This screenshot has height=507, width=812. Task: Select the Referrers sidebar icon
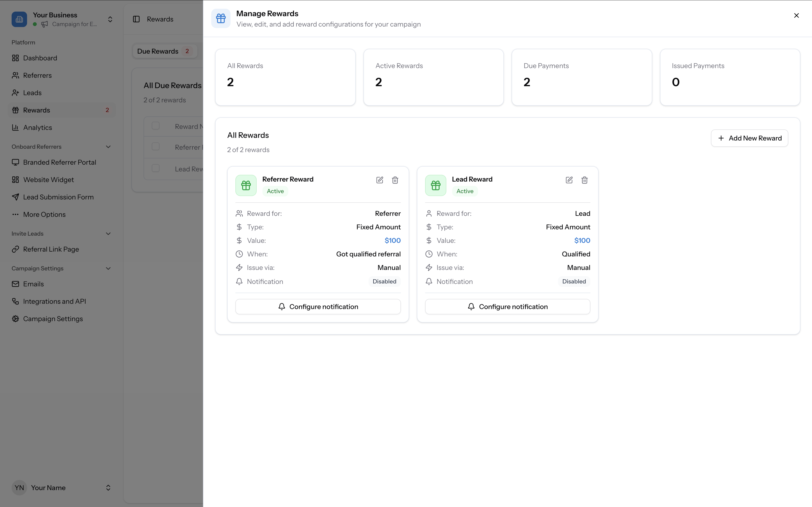[15, 75]
